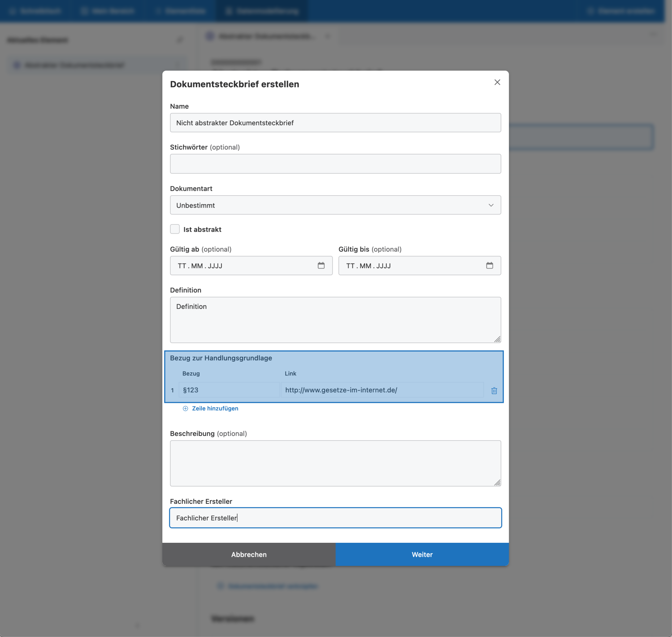Grab the Definition textarea resize handle
The image size is (672, 637).
click(x=497, y=339)
